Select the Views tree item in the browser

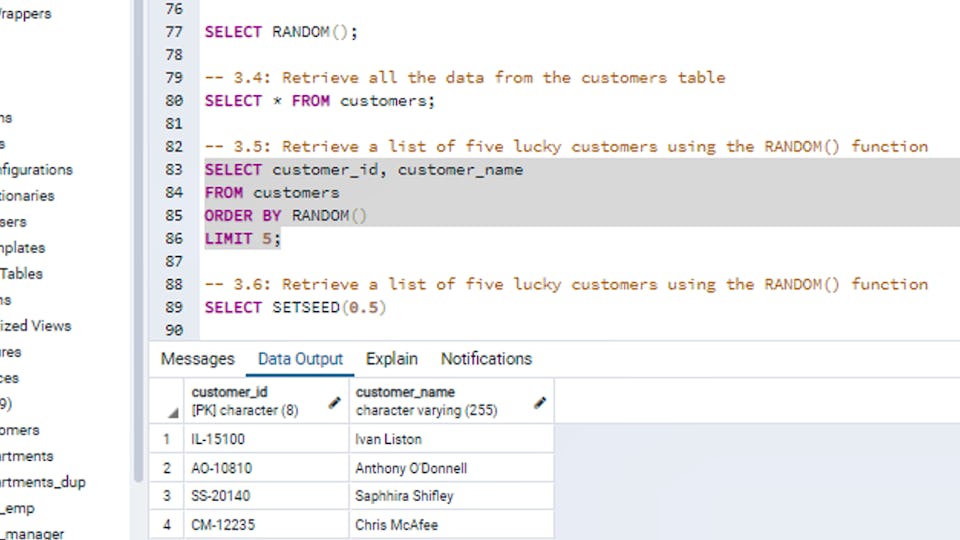click(36, 326)
